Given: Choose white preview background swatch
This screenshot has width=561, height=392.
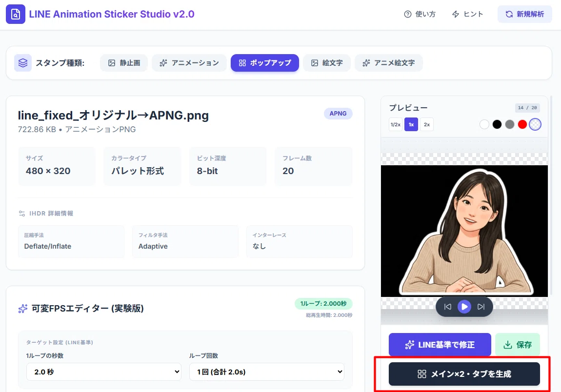Looking at the screenshot, I should pyautogui.click(x=484, y=124).
